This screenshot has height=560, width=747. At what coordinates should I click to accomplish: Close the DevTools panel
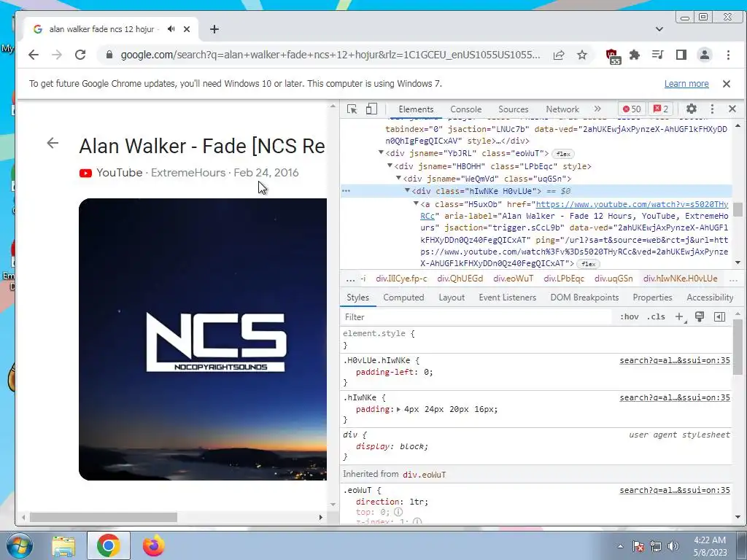click(x=732, y=109)
